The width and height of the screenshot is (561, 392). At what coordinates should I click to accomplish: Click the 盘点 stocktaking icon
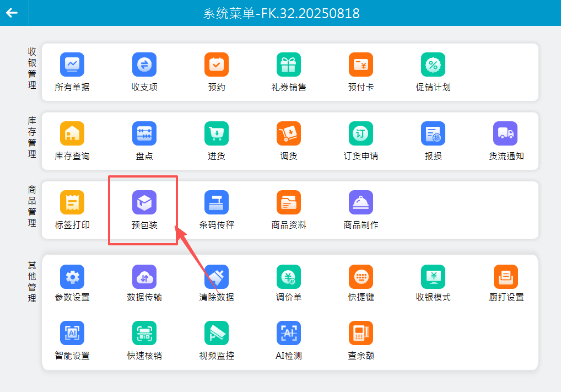[144, 134]
